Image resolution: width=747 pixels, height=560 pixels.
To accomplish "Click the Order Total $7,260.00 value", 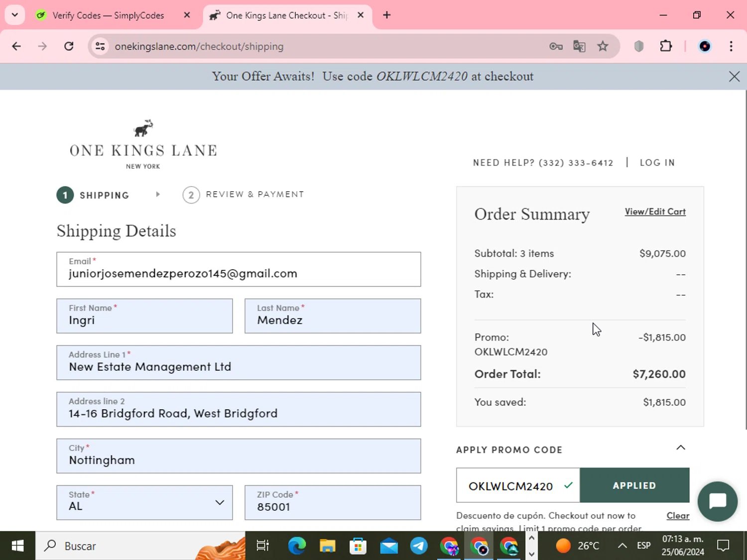I will [659, 374].
